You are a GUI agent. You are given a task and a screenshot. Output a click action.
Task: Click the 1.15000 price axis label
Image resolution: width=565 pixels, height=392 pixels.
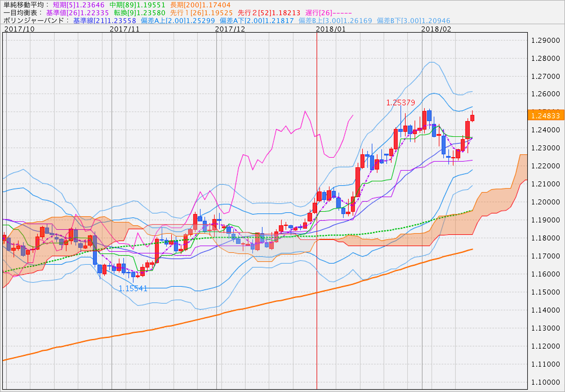(x=546, y=292)
